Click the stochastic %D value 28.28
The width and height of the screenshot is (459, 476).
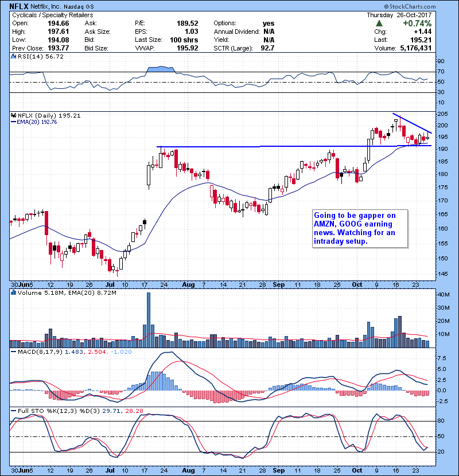(134, 411)
